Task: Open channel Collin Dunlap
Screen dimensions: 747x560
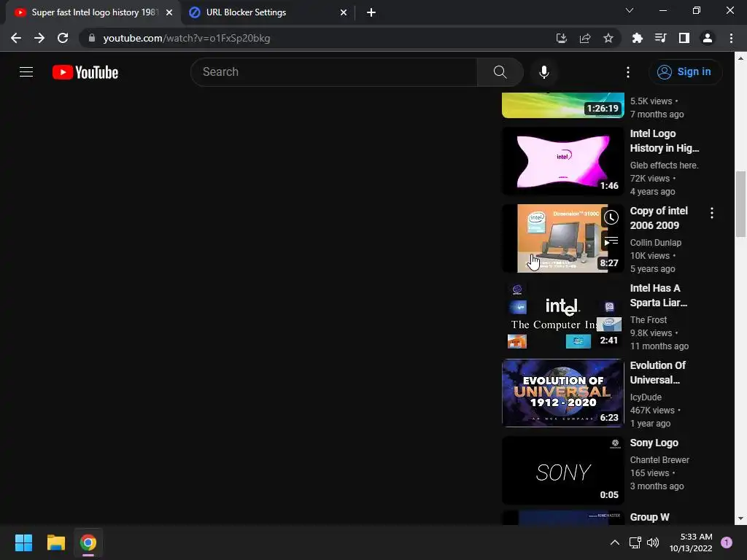Action: (656, 242)
